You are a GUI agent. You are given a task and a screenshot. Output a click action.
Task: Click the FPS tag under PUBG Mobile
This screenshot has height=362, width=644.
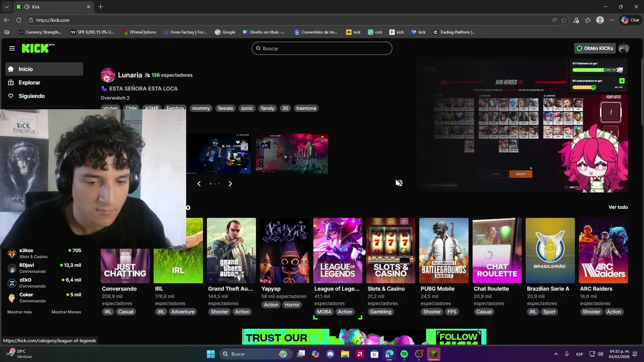pos(452,312)
